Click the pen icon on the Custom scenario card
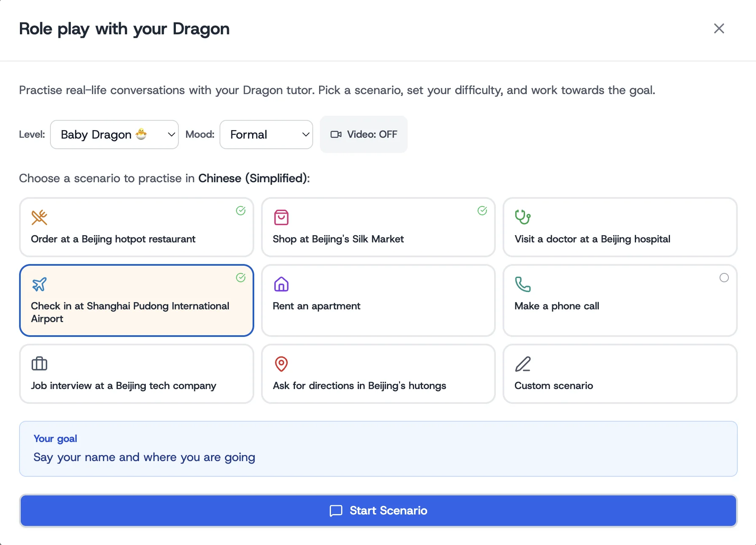 click(x=523, y=364)
